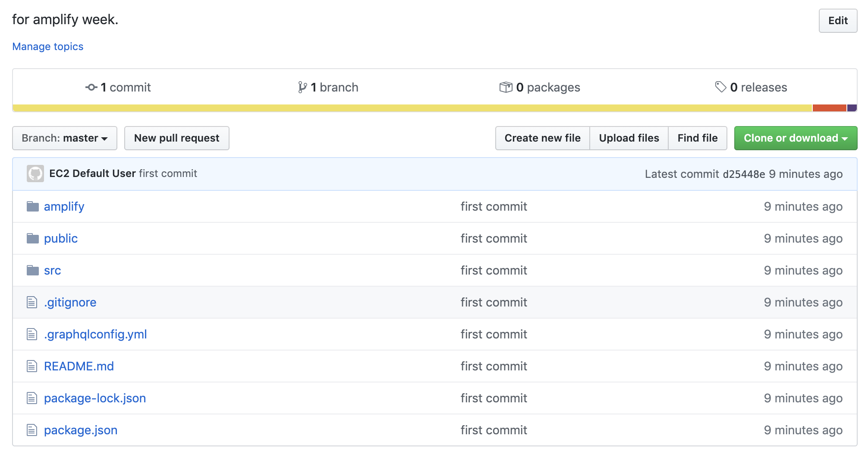868x455 pixels.
Task: Open first commit message in .gitignore row
Action: tap(494, 302)
